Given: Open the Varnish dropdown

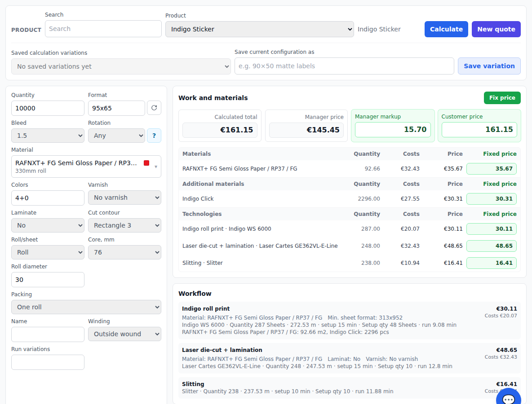Looking at the screenshot, I should 124,198.
